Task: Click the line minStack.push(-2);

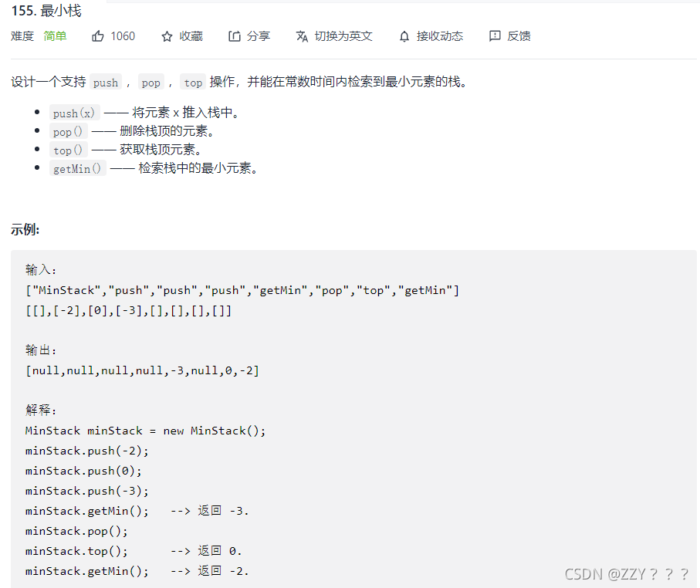Action: point(87,451)
